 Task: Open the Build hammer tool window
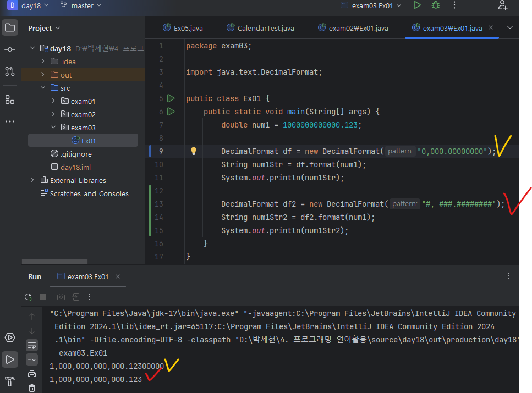[x=10, y=381]
